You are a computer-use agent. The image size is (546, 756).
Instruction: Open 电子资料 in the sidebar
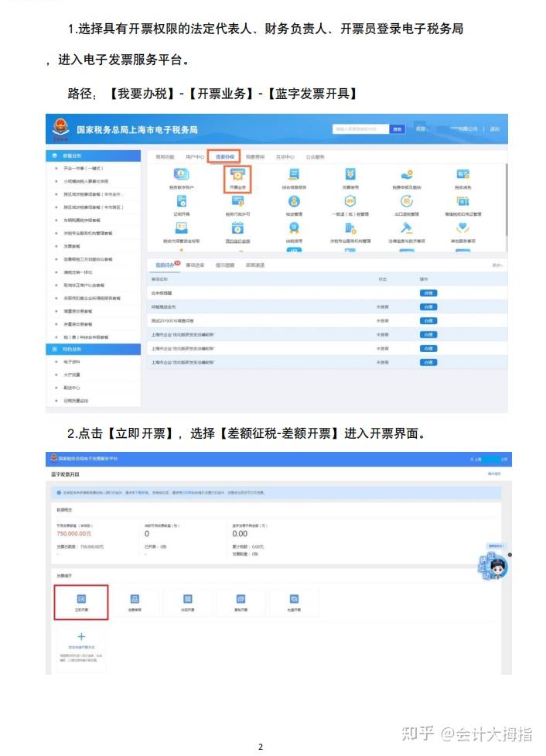[x=72, y=361]
